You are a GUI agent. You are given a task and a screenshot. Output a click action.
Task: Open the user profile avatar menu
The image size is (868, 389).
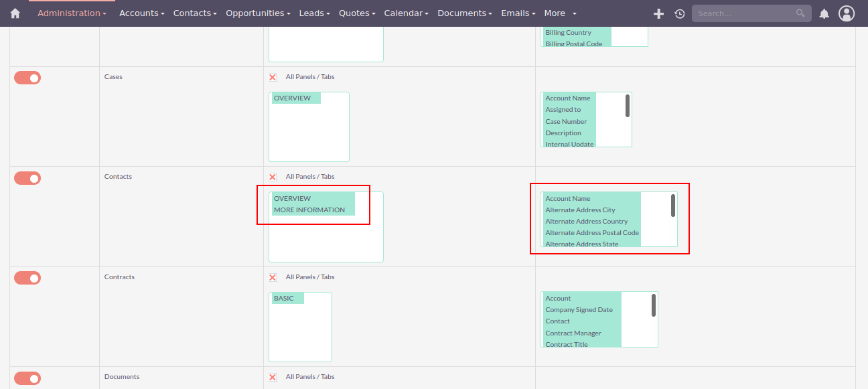pyautogui.click(x=847, y=13)
